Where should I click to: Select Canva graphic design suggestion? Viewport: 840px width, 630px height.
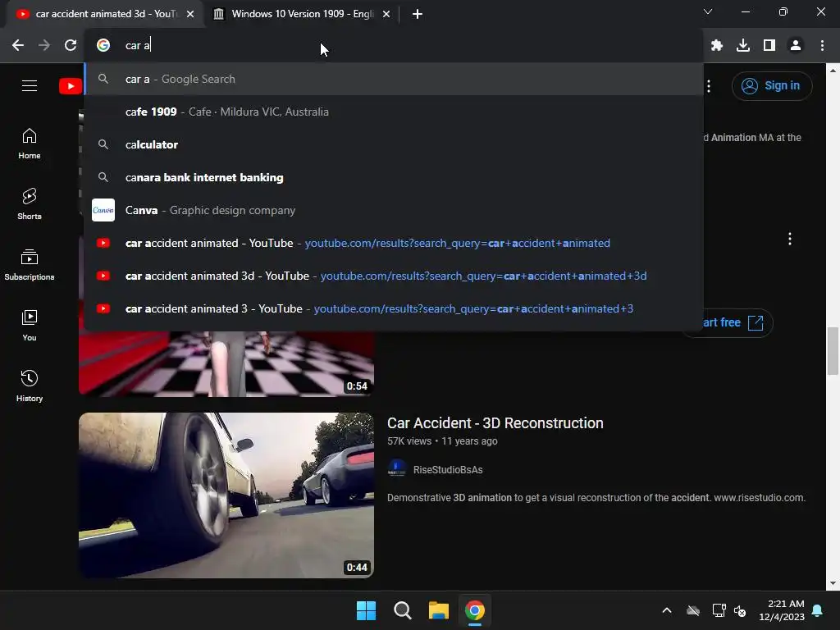[394, 210]
